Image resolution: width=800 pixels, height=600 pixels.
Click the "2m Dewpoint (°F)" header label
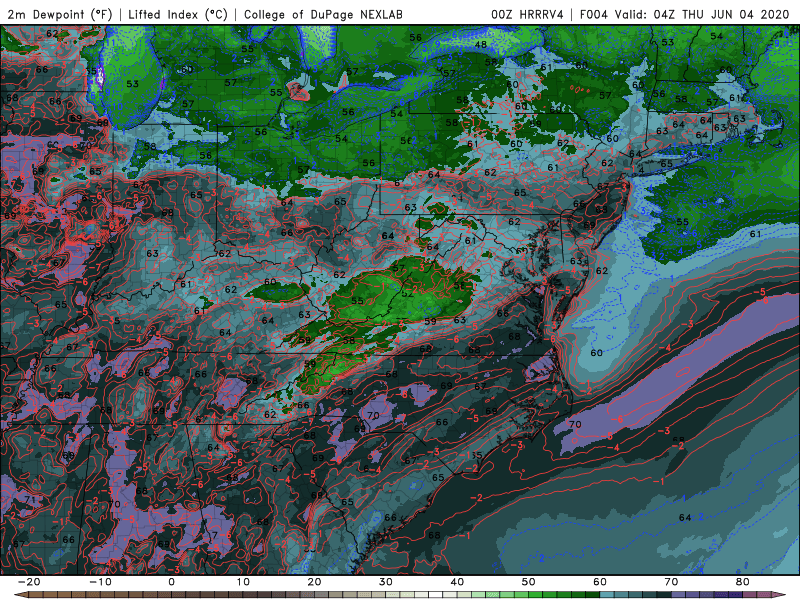60,14
